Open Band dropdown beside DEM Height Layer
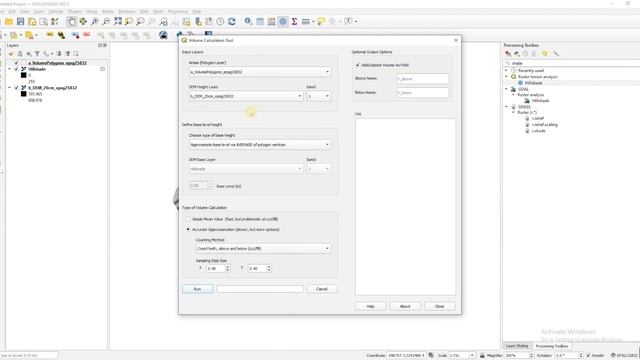 coord(319,96)
